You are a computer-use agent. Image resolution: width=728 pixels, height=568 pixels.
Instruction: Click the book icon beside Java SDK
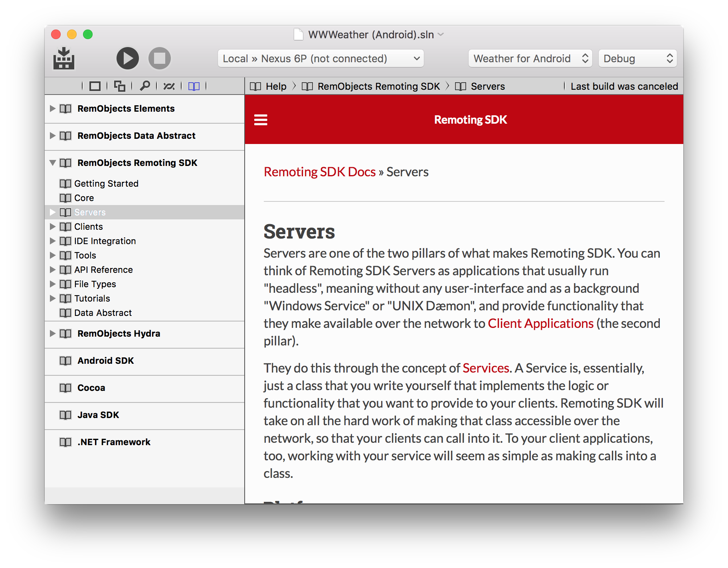click(x=65, y=415)
